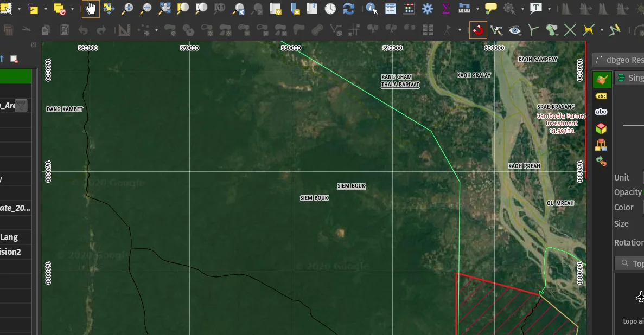The width and height of the screenshot is (644, 335).
Task: Click the Refresh map button
Action: coord(349,9)
